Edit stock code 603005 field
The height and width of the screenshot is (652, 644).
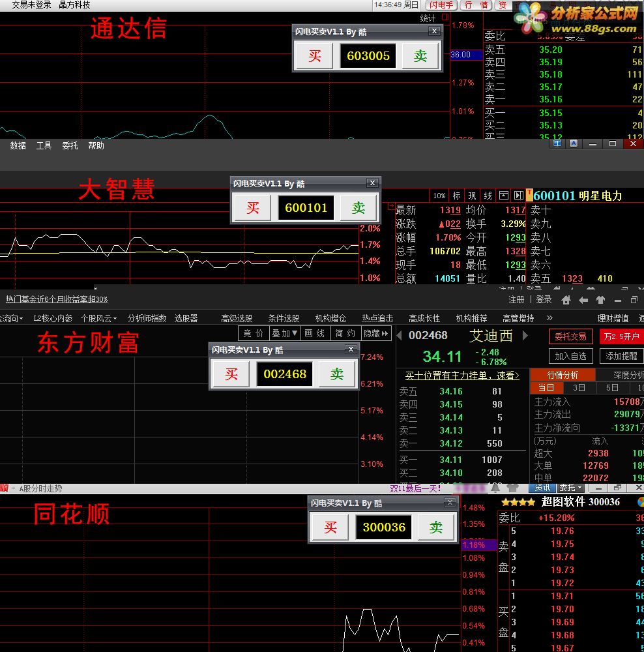[368, 55]
